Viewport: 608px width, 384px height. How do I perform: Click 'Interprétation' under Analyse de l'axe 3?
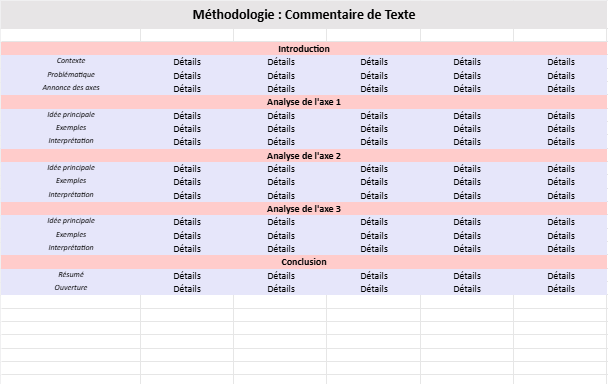coord(71,248)
